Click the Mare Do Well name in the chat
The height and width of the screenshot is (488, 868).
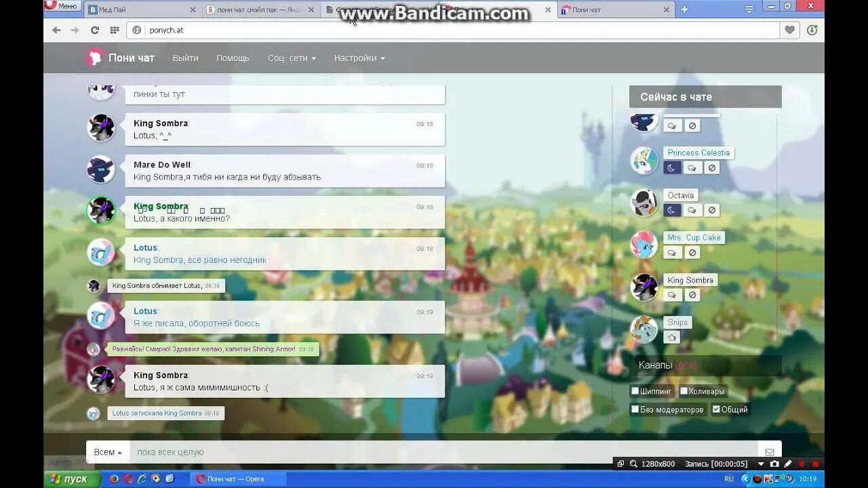tap(162, 165)
